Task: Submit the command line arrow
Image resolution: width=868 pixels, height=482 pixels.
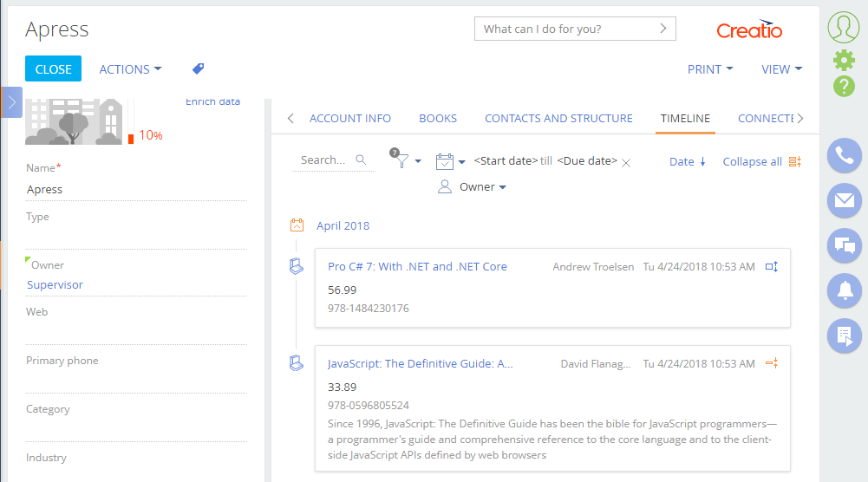Action: pos(663,29)
